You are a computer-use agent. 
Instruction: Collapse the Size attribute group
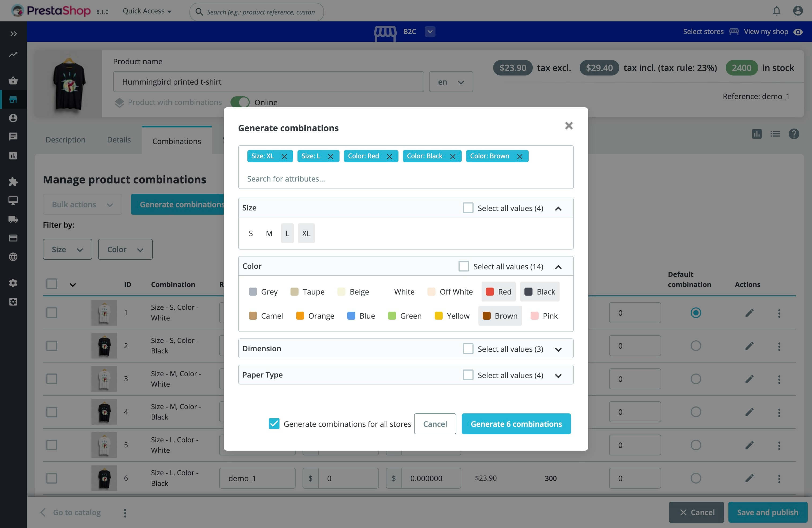558,209
